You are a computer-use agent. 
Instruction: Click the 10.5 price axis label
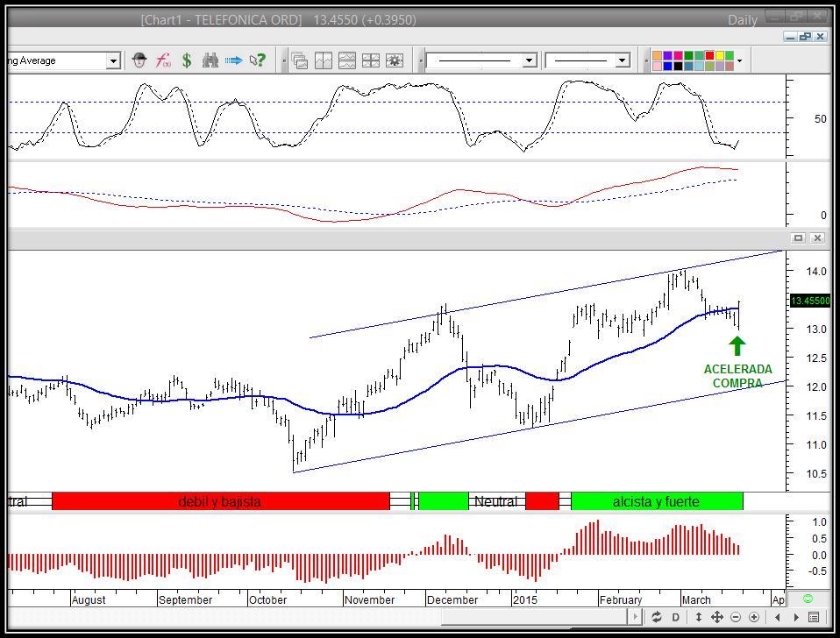[x=816, y=474]
